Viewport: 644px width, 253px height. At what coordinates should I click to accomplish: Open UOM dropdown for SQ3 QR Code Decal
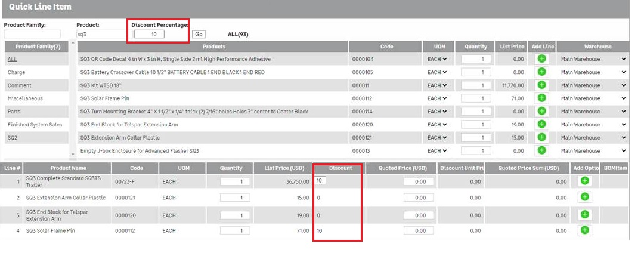[437, 59]
